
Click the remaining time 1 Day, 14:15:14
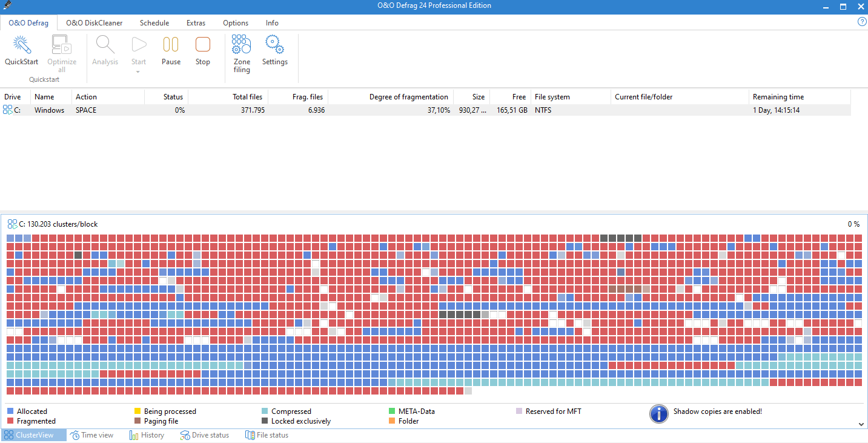[x=777, y=110]
